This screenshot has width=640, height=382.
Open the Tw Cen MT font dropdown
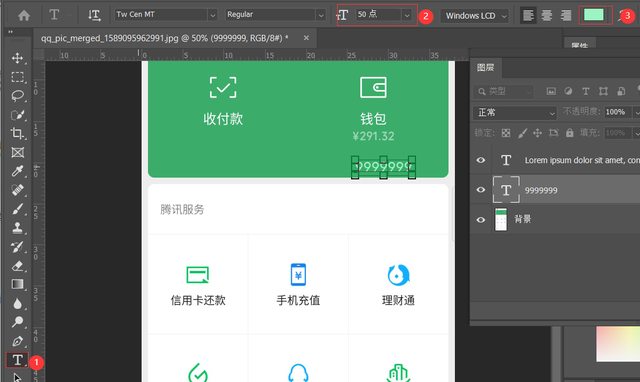(x=213, y=16)
